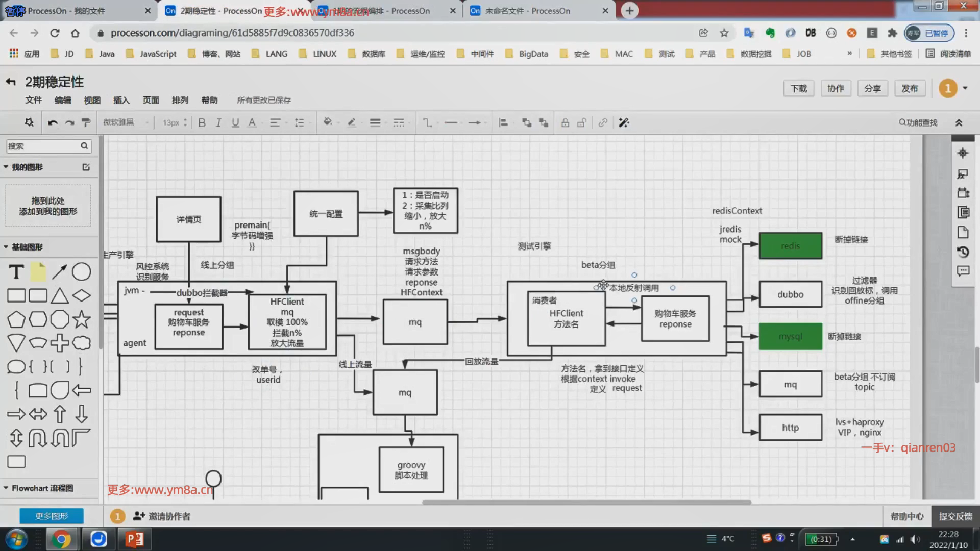
Task: Switch to the 未命名文件 - ProcessOn tab
Action: tap(527, 11)
